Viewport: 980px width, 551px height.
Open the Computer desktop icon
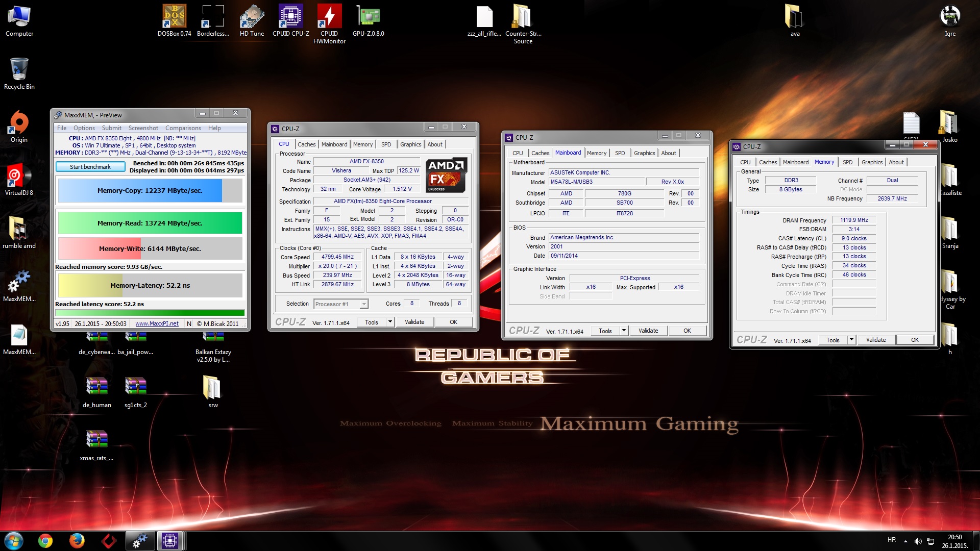tap(19, 21)
